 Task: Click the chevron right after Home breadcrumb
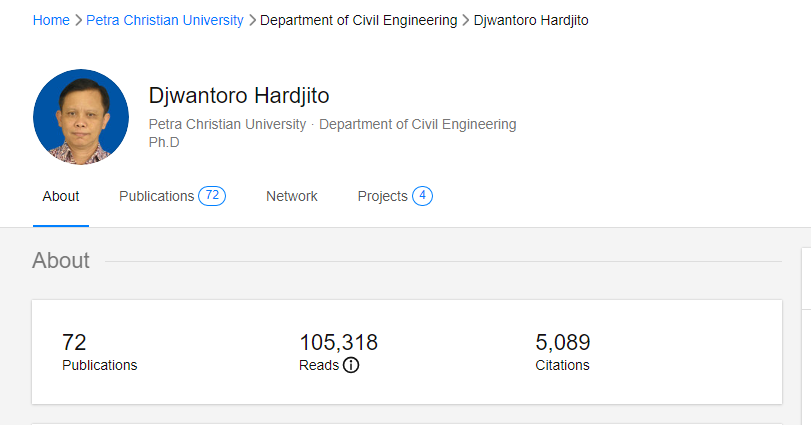(78, 20)
